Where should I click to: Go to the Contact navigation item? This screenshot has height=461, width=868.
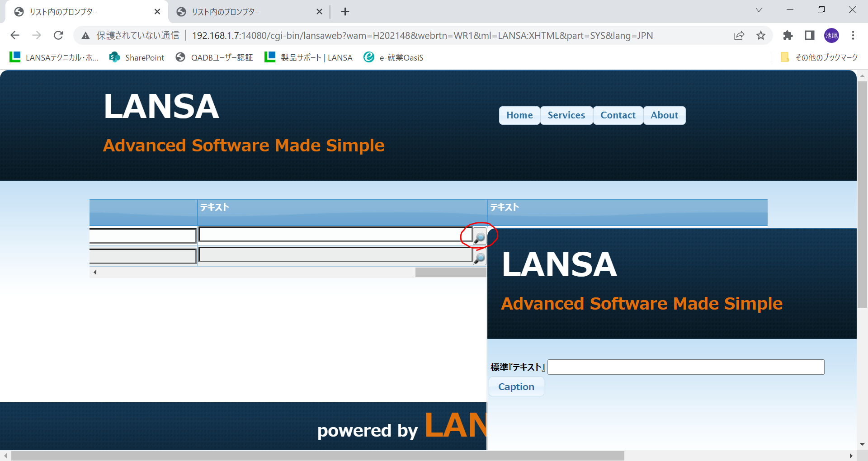[x=618, y=115]
